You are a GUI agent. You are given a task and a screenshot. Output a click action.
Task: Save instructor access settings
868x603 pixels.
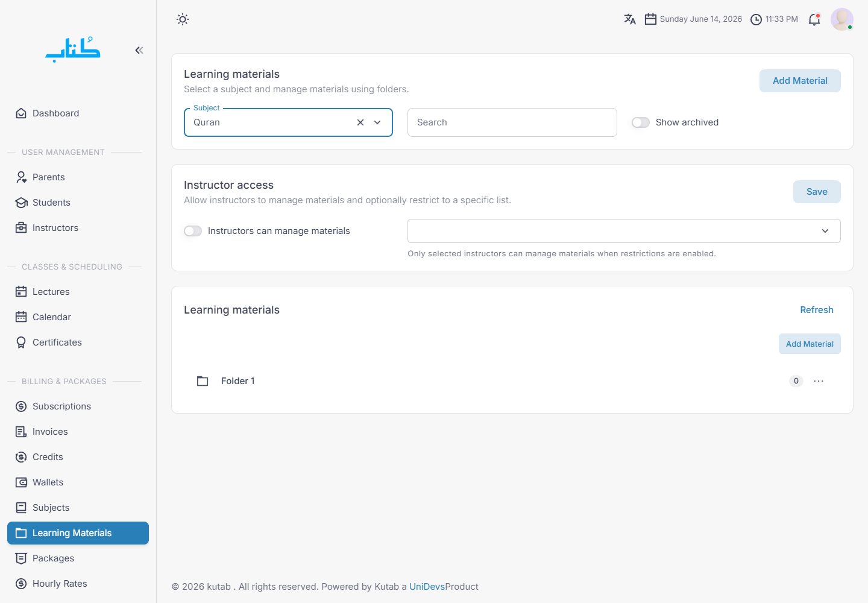(x=817, y=192)
